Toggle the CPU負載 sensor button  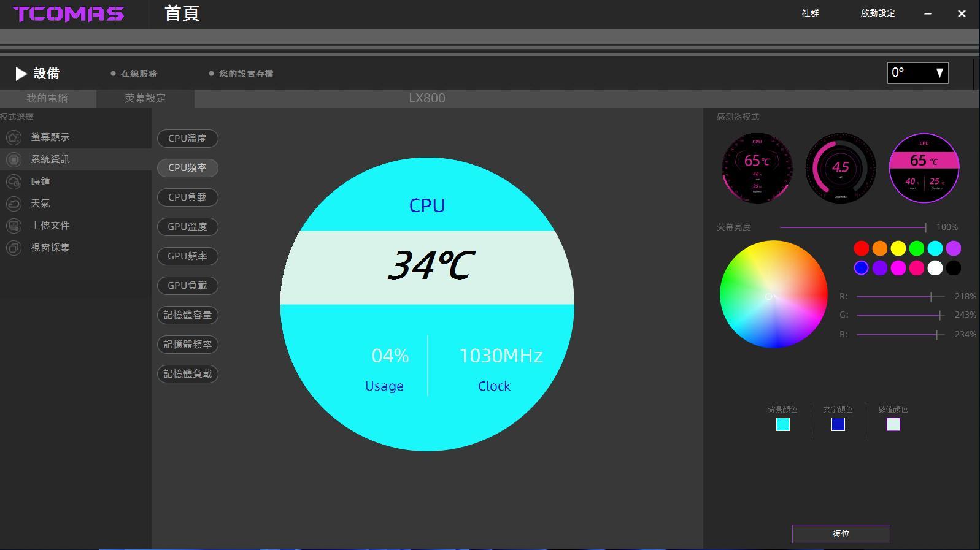pyautogui.click(x=188, y=197)
